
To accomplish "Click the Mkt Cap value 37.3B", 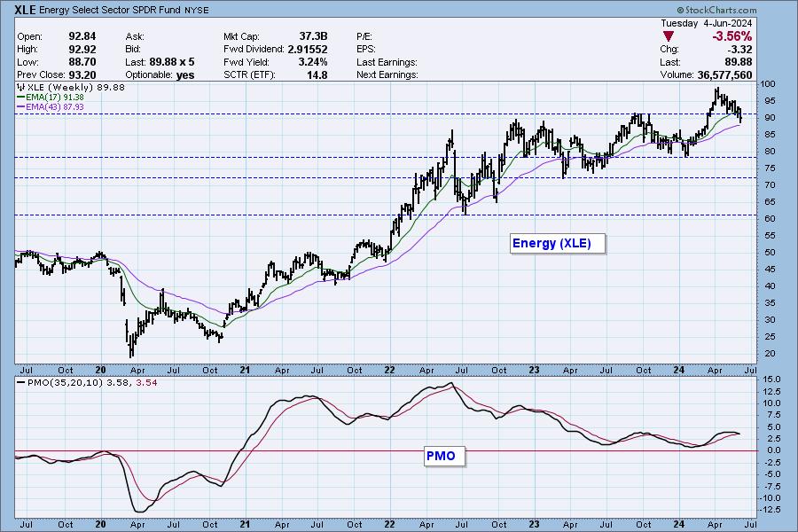I will click(x=313, y=36).
